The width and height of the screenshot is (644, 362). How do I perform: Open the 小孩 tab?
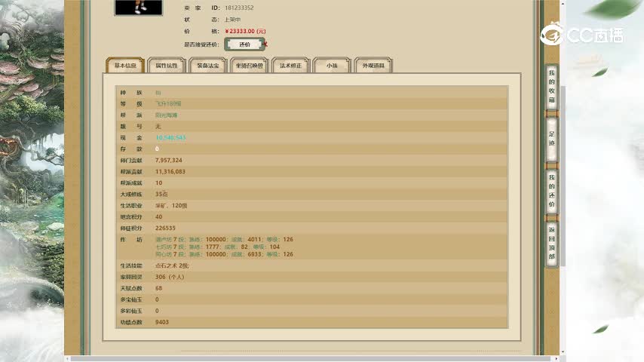332,66
